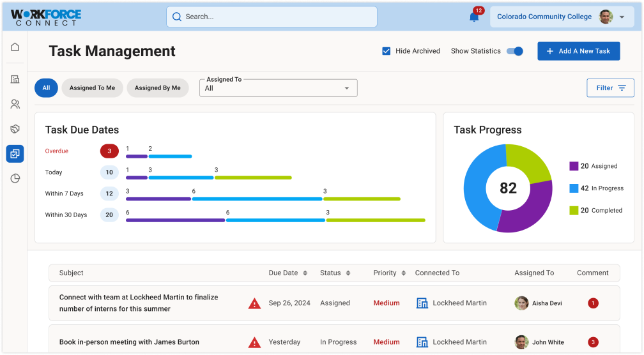Expand the Assigned To dropdown

click(279, 88)
